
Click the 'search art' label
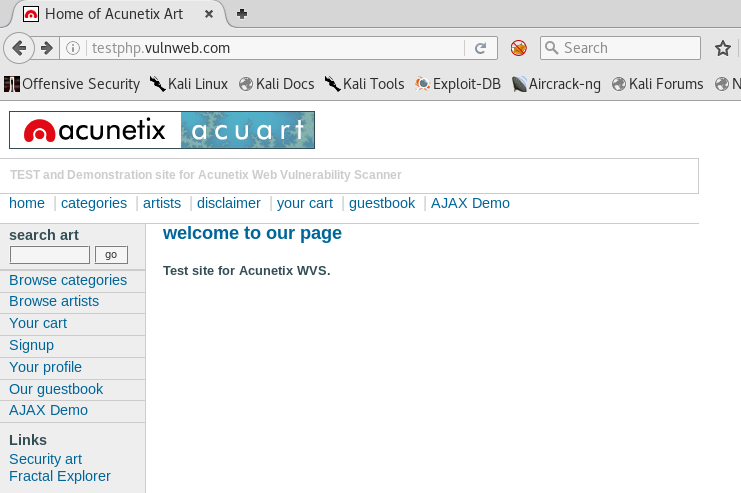pos(44,235)
